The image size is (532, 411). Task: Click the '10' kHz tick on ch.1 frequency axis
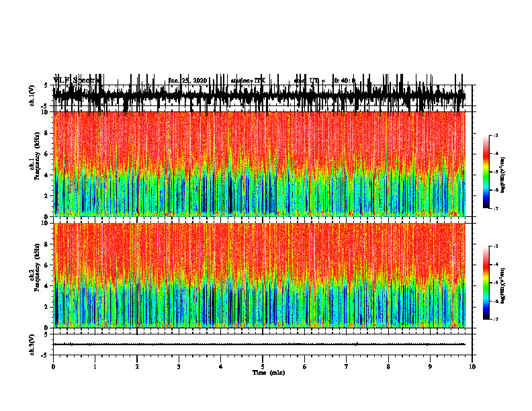[x=45, y=113]
